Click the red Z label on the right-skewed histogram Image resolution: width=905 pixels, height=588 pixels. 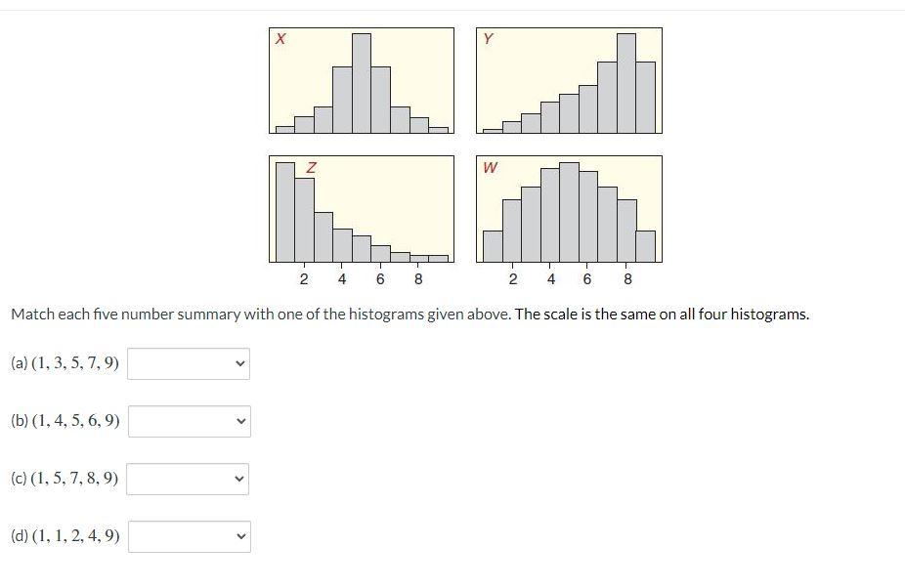click(x=311, y=166)
